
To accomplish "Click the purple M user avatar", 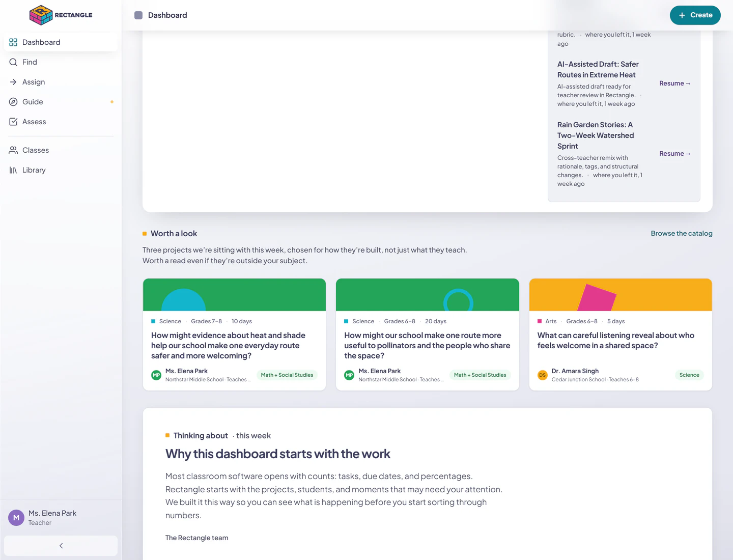I will (x=16, y=518).
